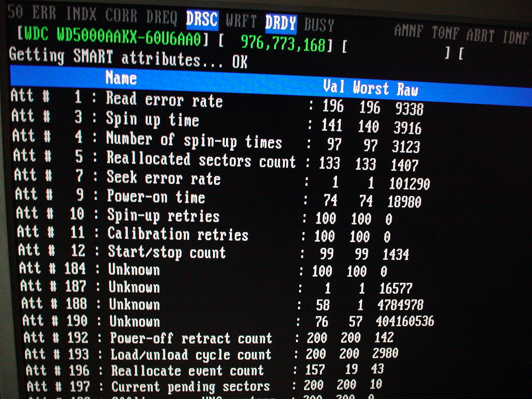Click 'Unknown' name in attribute 187 row
This screenshot has width=532, height=399.
tap(134, 287)
